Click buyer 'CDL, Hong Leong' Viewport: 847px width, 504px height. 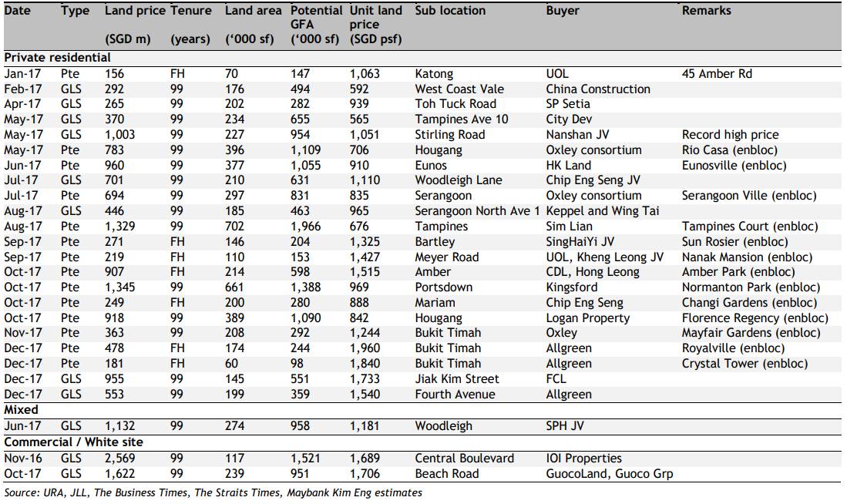pyautogui.click(x=593, y=272)
